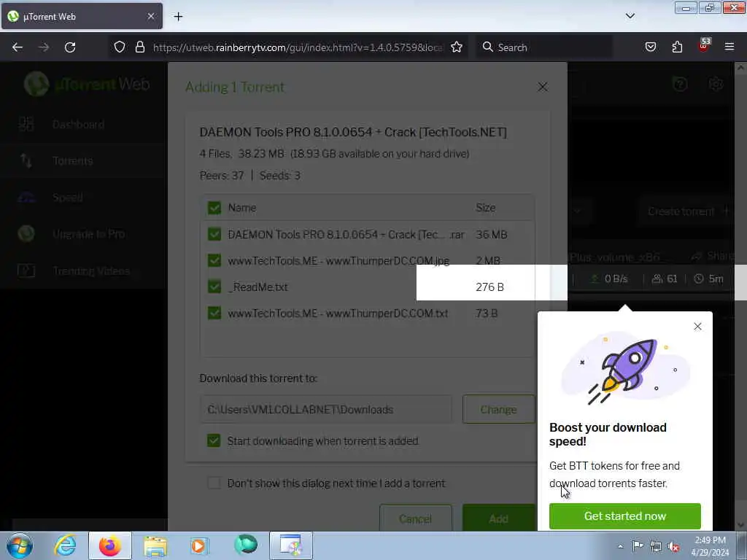Open Dashboard in the sidebar
This screenshot has height=560, width=747.
pos(79,124)
